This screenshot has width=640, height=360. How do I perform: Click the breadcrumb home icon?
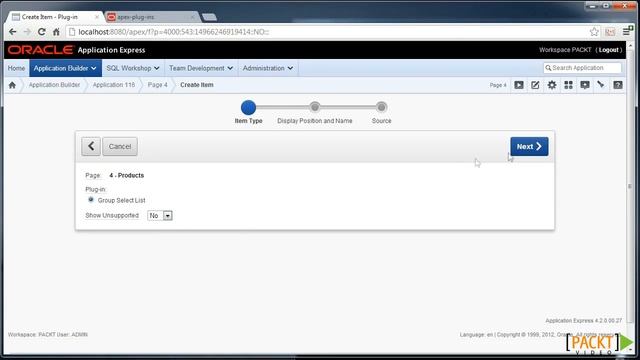click(12, 85)
